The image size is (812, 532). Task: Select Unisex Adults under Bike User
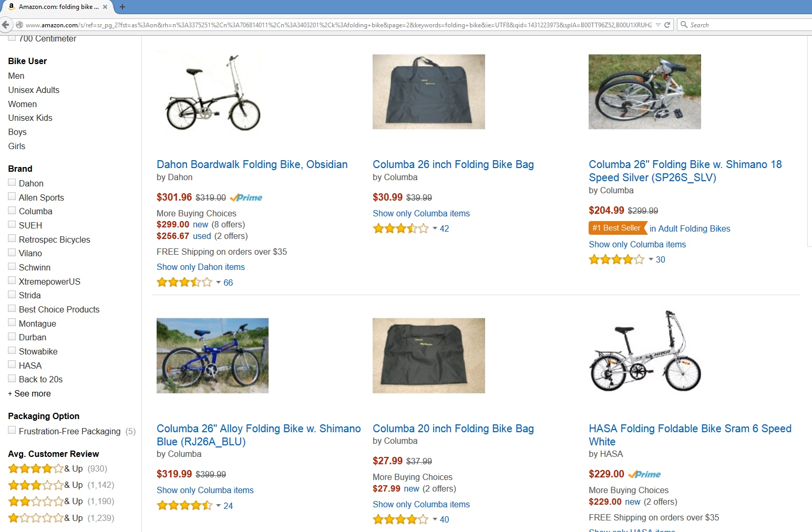(x=34, y=90)
